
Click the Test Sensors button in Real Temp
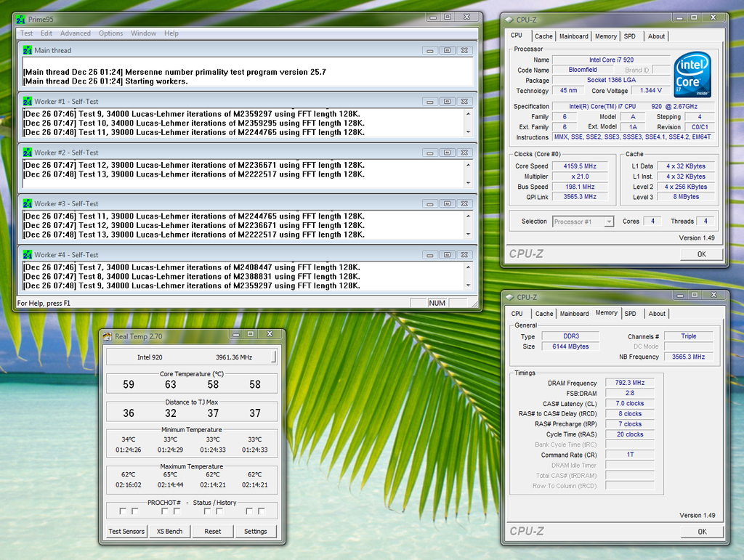pos(126,532)
